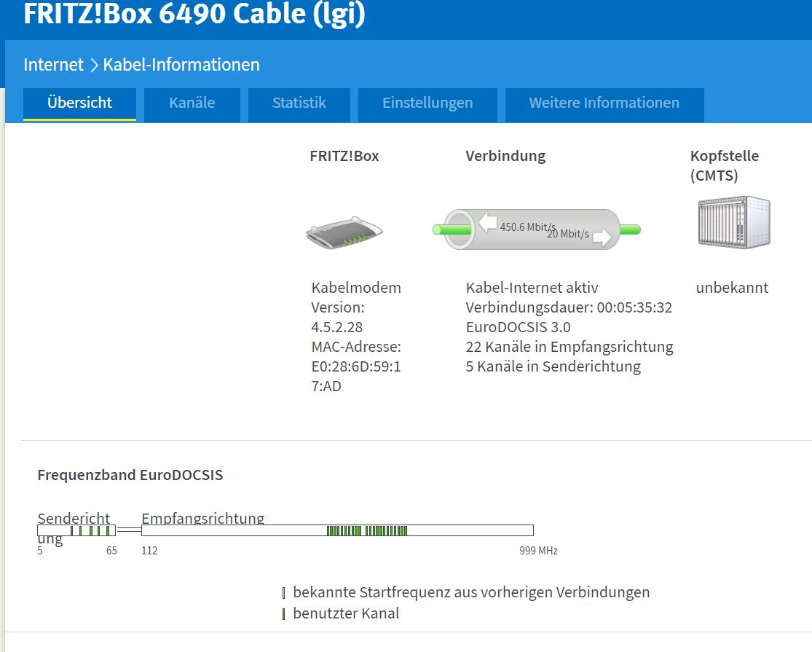Click '5 Kanäle in Senderichtung' text
Viewport: 812px width, 652px height.
(x=553, y=366)
